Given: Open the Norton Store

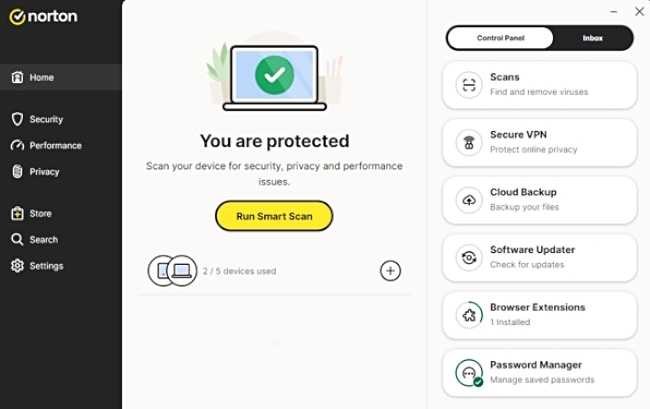Looking at the screenshot, I should [x=40, y=213].
